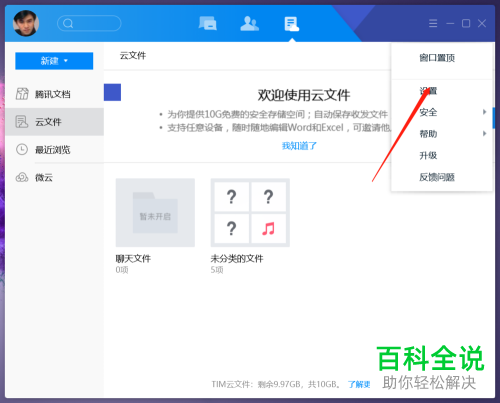Click the music note file icon
Screen dimensions: 500x403
click(268, 229)
